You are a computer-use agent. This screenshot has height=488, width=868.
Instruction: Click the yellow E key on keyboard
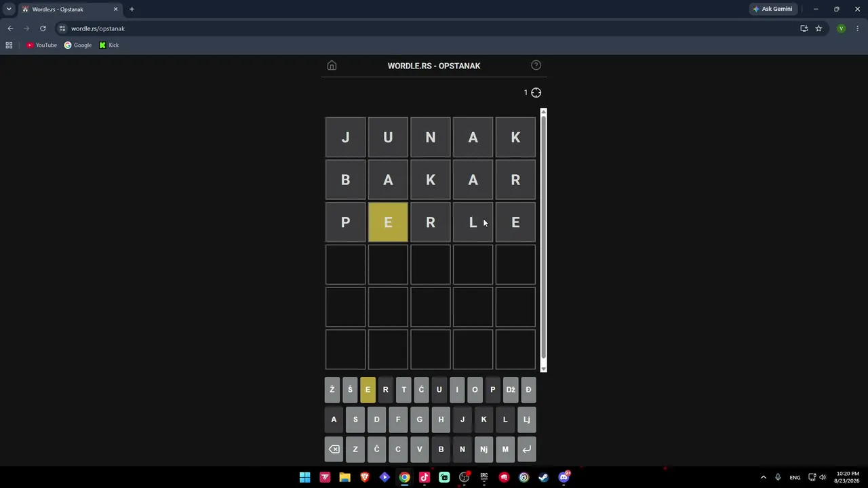[368, 390]
